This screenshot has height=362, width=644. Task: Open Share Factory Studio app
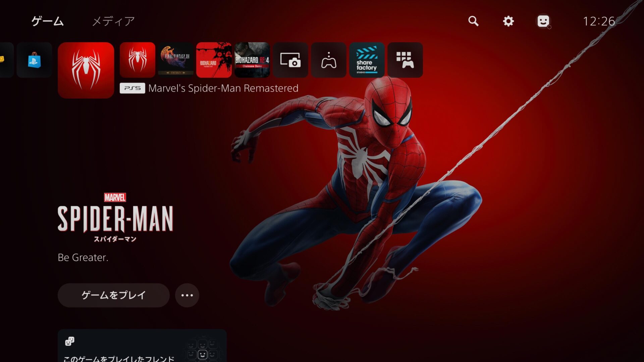(x=367, y=60)
